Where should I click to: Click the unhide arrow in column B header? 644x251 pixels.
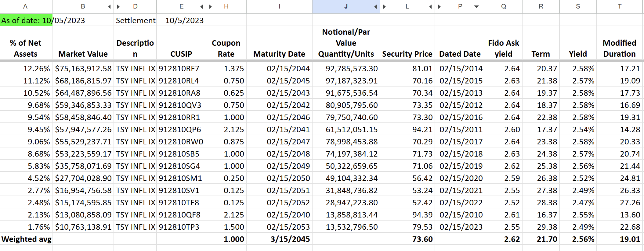[109, 7]
